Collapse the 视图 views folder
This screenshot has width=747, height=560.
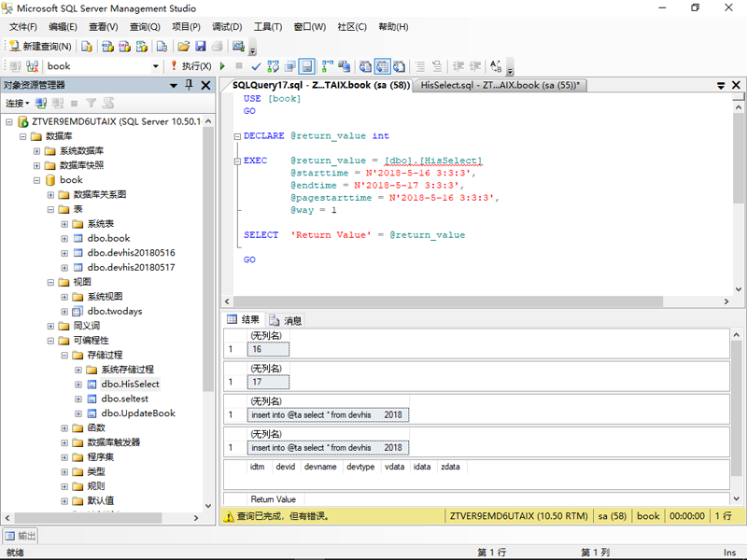click(50, 283)
